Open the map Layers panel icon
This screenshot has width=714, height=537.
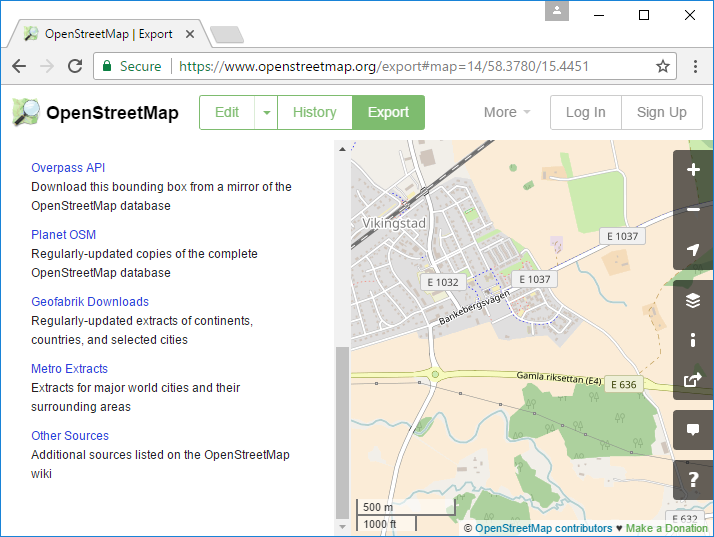[693, 301]
